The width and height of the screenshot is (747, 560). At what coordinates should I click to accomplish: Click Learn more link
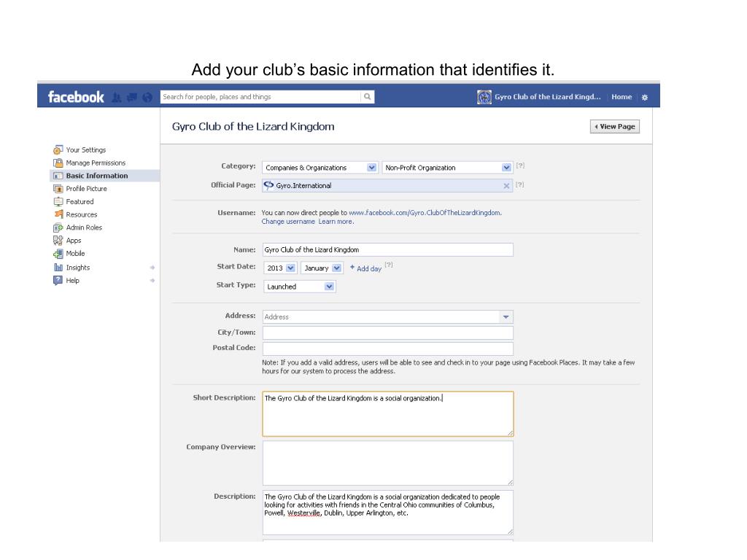pos(336,222)
